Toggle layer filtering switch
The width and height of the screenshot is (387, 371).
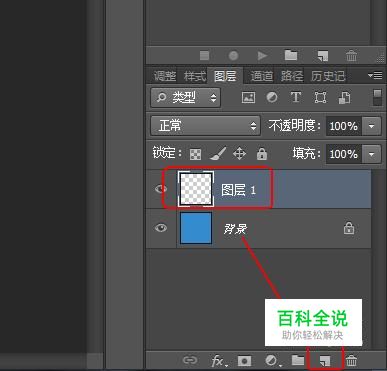pyautogui.click(x=377, y=98)
